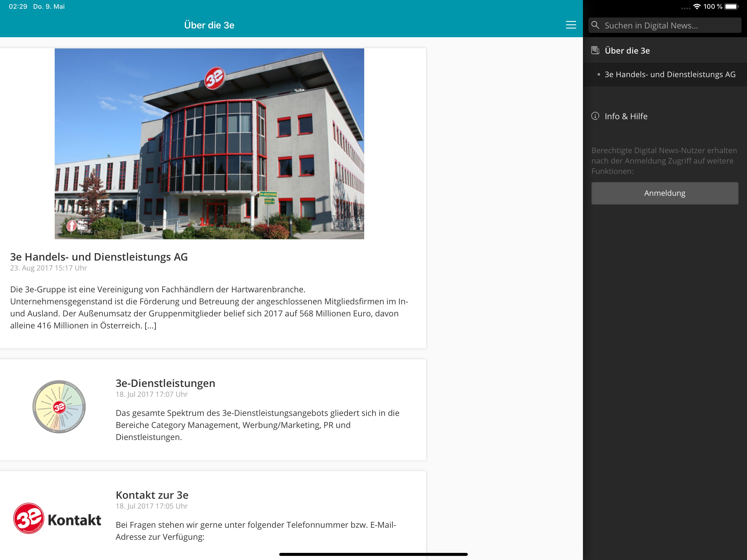747x560 pixels.
Task: Open the 3e-Dienstleistungen wheel thumbnail
Action: click(x=59, y=406)
